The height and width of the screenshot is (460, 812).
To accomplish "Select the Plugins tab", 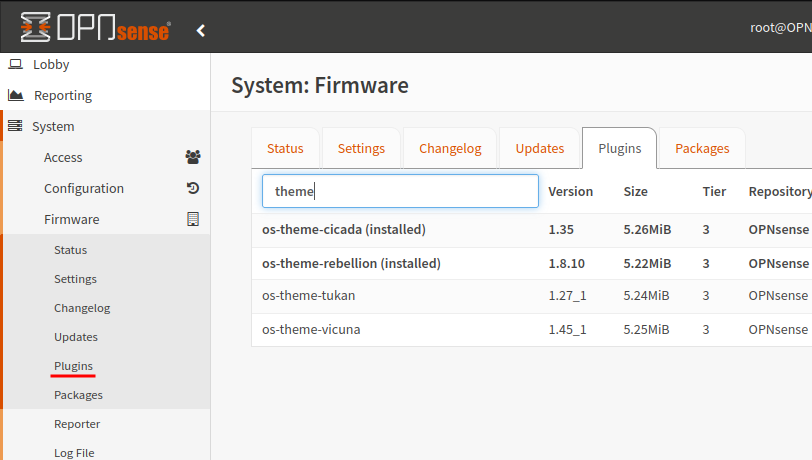I will (619, 148).
